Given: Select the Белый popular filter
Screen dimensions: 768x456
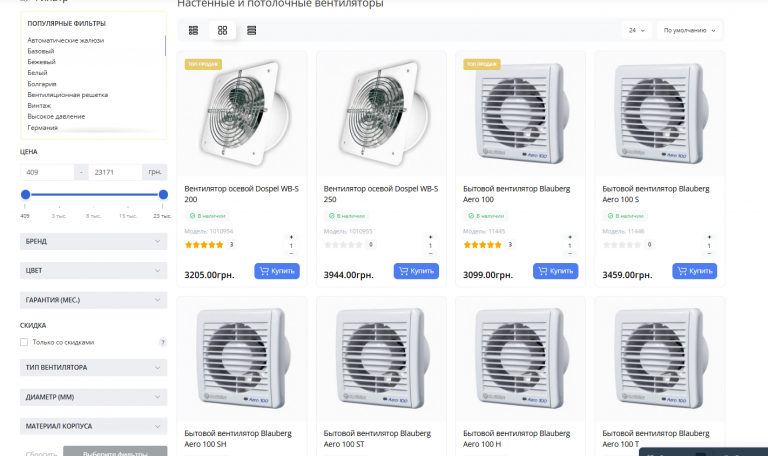Looking at the screenshot, I should pos(37,72).
